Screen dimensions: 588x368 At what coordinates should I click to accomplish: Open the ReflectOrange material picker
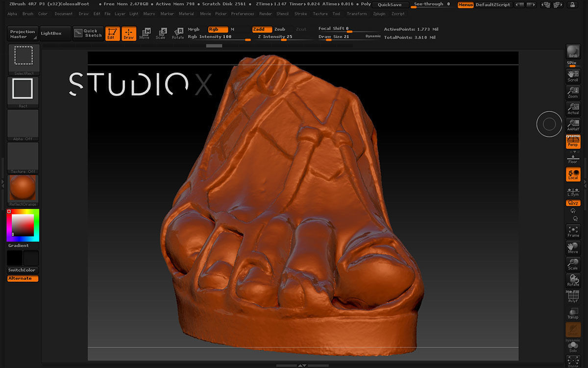[x=23, y=191]
